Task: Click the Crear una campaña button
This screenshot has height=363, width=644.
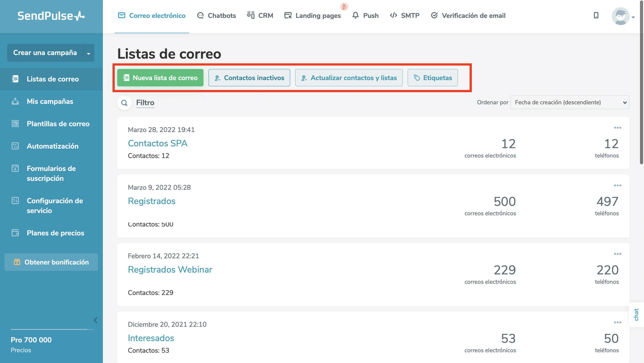Action: (x=45, y=53)
